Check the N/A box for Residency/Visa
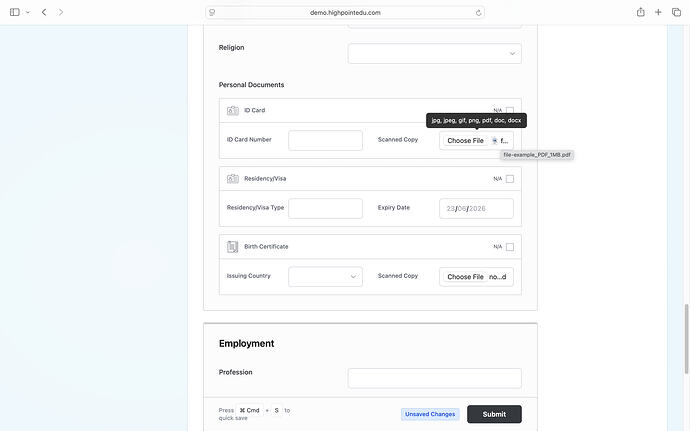Image resolution: width=690 pixels, height=431 pixels. (510, 179)
